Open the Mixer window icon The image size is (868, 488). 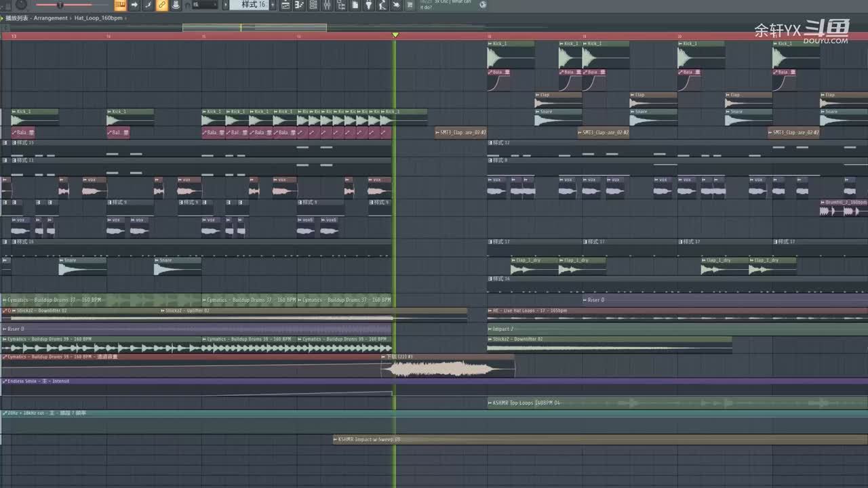click(327, 5)
